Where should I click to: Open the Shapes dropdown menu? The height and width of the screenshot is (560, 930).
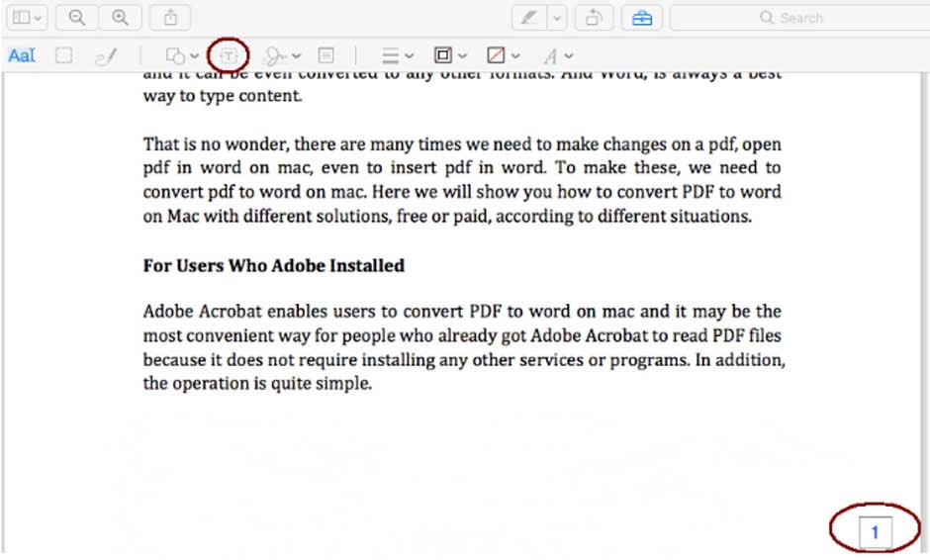click(181, 55)
